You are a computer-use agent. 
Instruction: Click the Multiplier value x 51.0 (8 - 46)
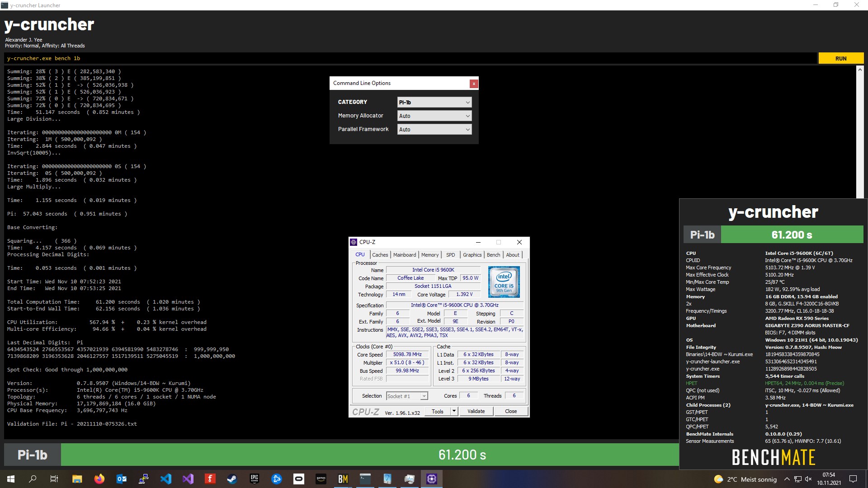click(407, 362)
